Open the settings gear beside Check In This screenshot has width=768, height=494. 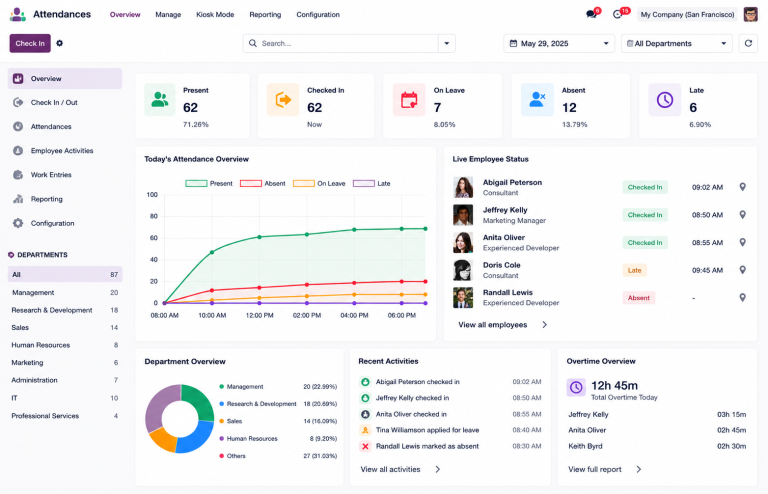tap(59, 43)
